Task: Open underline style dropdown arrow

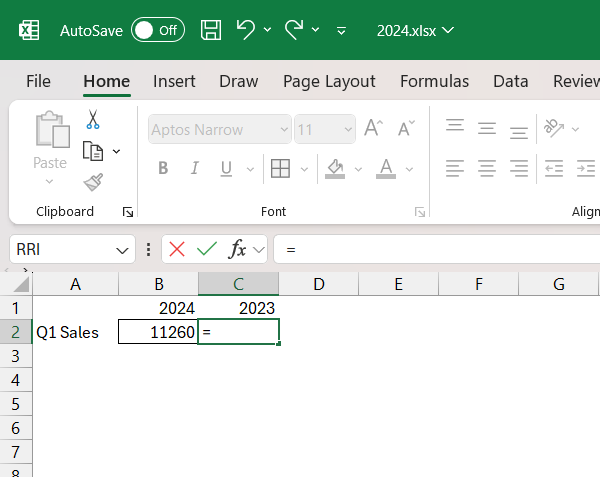Action: point(250,169)
